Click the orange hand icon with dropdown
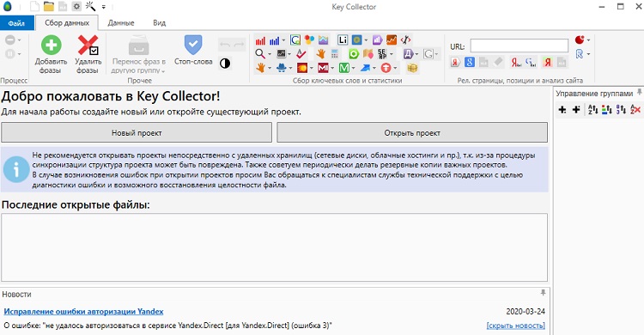The width and height of the screenshot is (644, 335). pyautogui.click(x=260, y=68)
